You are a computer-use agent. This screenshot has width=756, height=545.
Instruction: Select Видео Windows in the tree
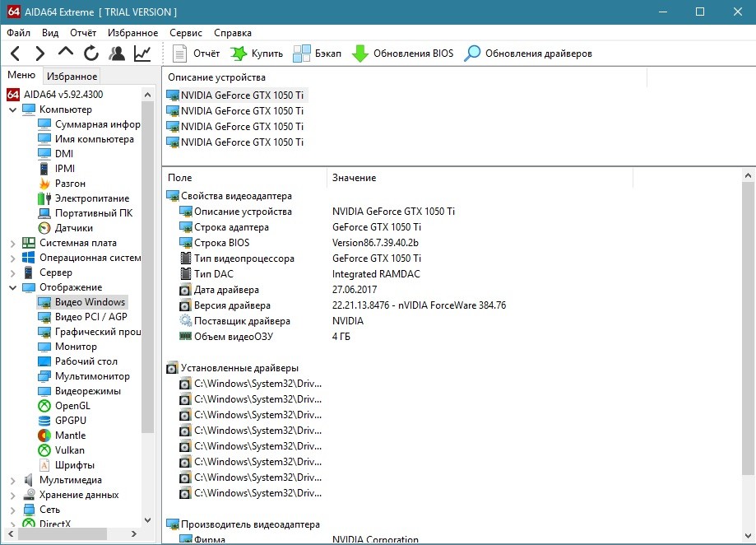point(82,302)
